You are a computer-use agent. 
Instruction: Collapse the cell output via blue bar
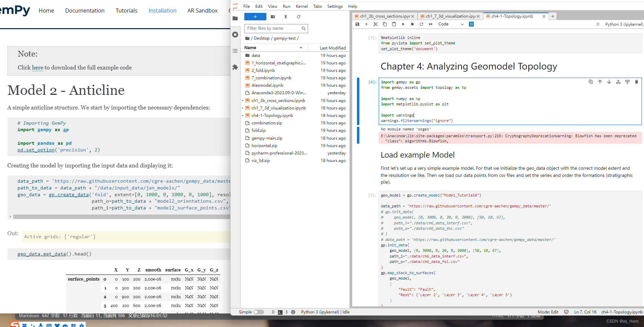pos(358,135)
